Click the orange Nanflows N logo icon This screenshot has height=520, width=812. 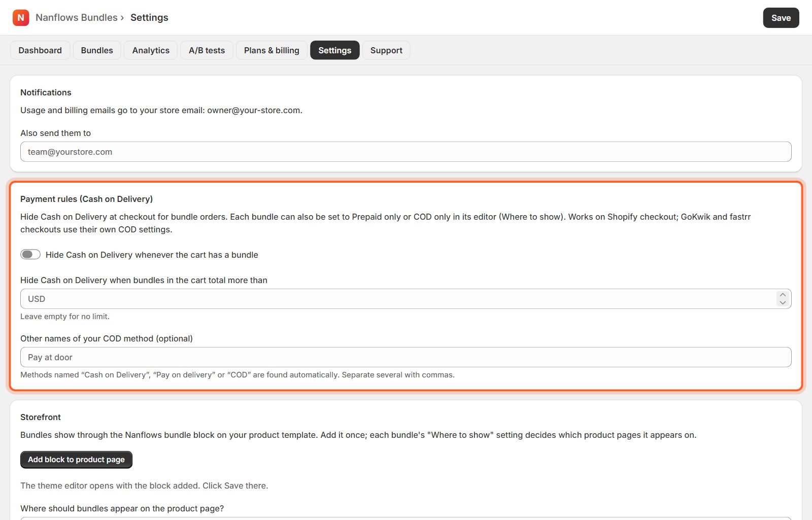pos(21,18)
